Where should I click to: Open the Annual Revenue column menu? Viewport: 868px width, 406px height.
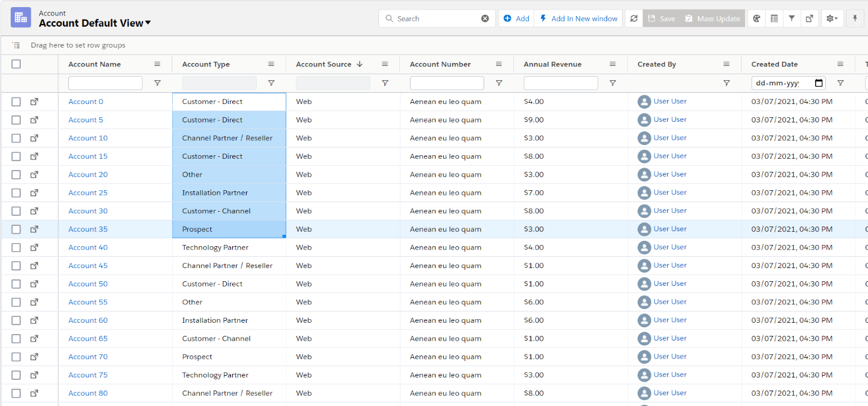[x=613, y=64]
